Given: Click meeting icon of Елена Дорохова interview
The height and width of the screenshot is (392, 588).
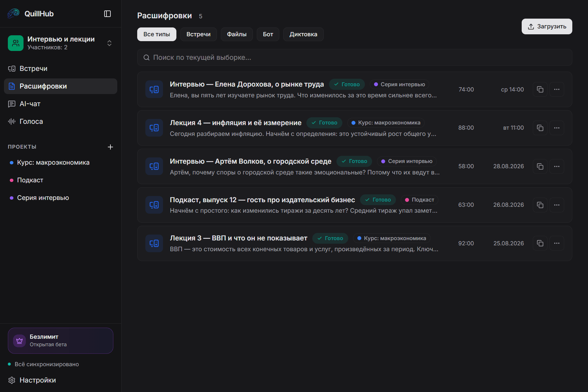Looking at the screenshot, I should pyautogui.click(x=154, y=90).
